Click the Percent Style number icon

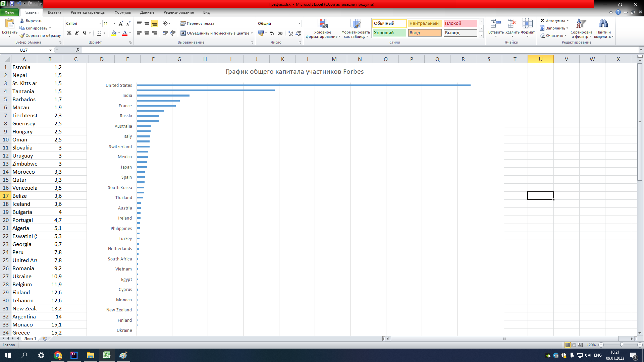pyautogui.click(x=272, y=33)
